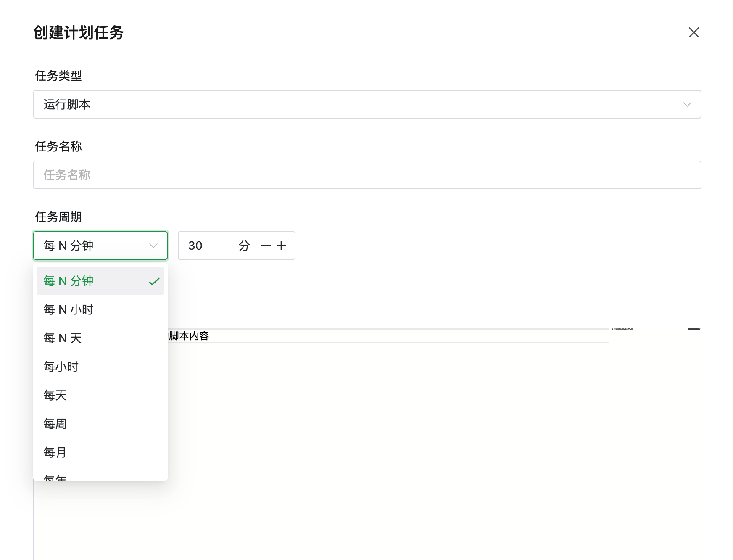Viewport: 733px width, 560px height.
Task: Click the chevron on the 任务周期 selector
Action: pyautogui.click(x=153, y=246)
